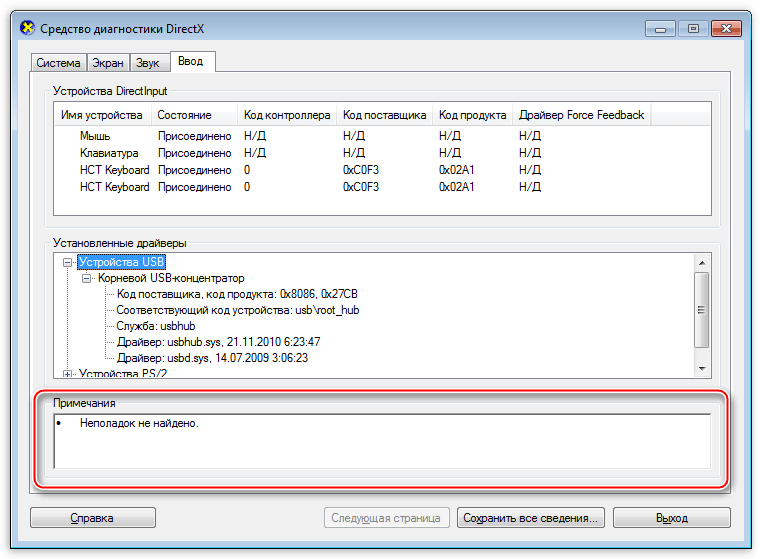Image resolution: width=762 pixels, height=559 pixels.
Task: Maximize the DirectX diagnostic window
Action: click(693, 29)
